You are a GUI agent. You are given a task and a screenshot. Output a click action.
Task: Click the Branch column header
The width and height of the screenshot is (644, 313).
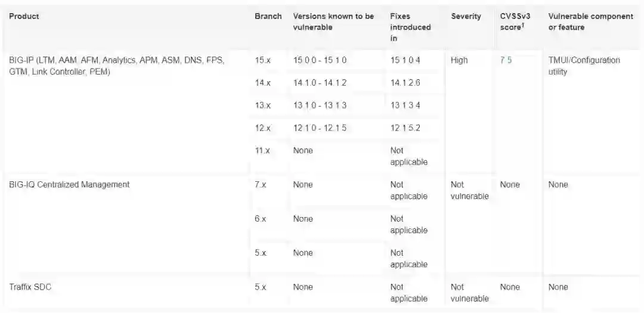(x=268, y=16)
